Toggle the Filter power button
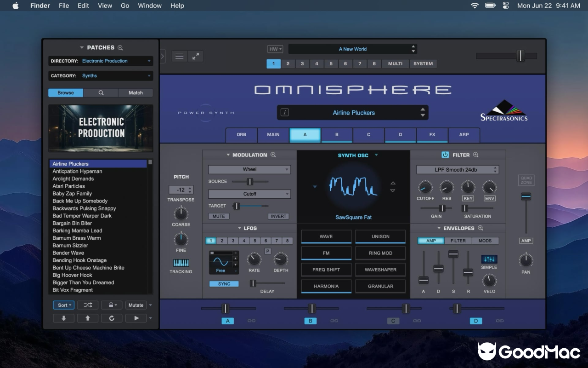This screenshot has height=368, width=588. [x=445, y=155]
